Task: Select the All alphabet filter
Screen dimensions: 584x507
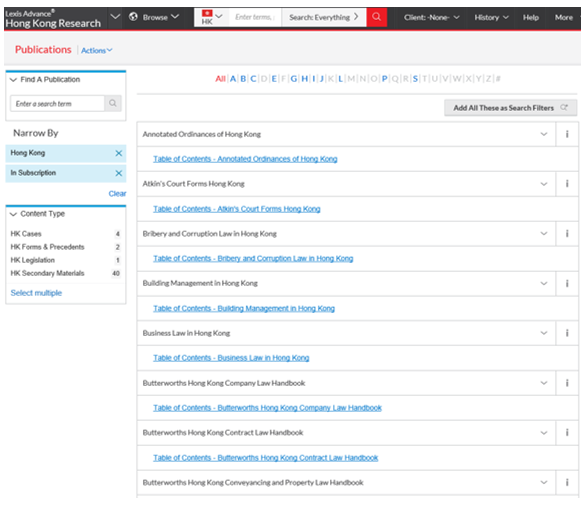Action: (220, 79)
